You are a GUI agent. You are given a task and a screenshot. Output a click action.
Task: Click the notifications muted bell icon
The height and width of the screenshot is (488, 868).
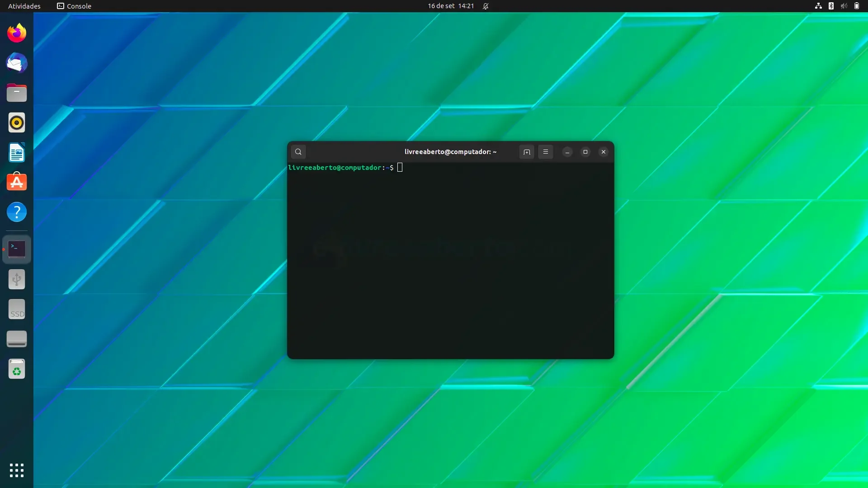click(486, 6)
